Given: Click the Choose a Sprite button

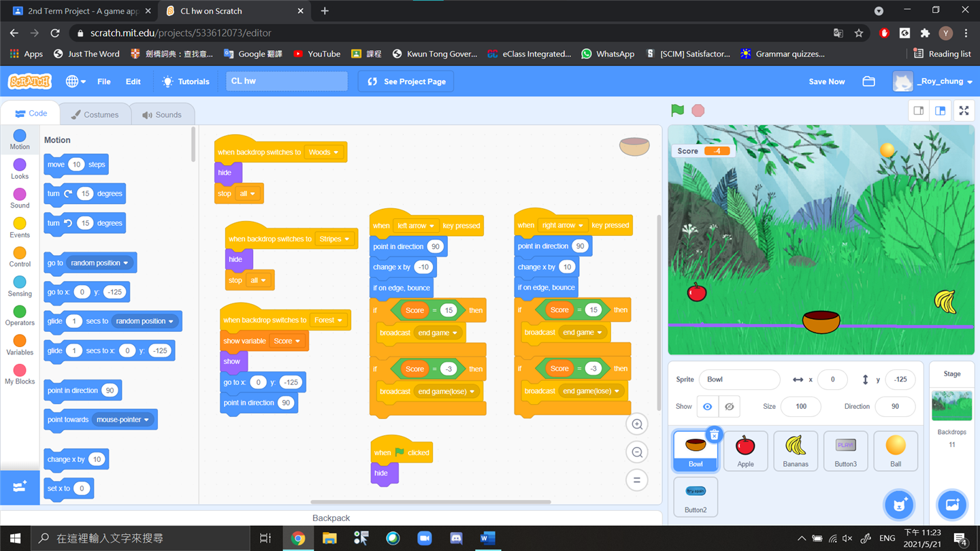Looking at the screenshot, I should point(899,505).
